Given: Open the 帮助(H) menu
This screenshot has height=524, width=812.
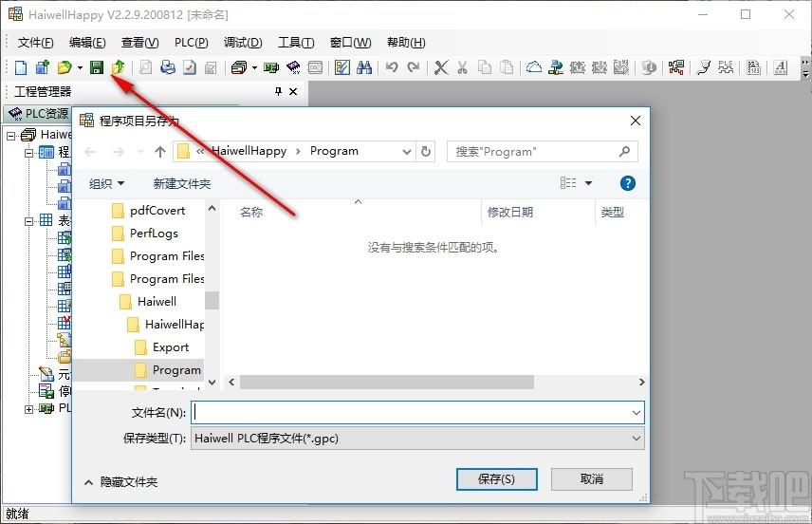Looking at the screenshot, I should (x=406, y=43).
